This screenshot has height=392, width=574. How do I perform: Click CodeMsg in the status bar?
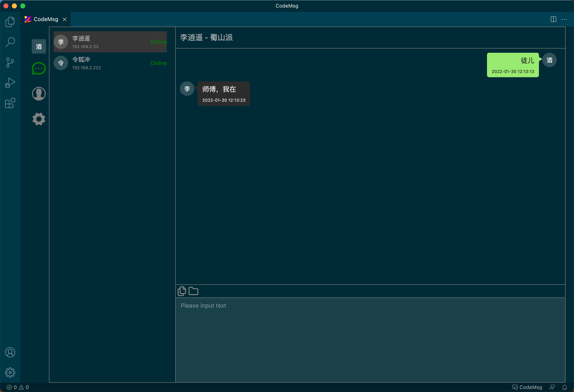tap(528, 387)
